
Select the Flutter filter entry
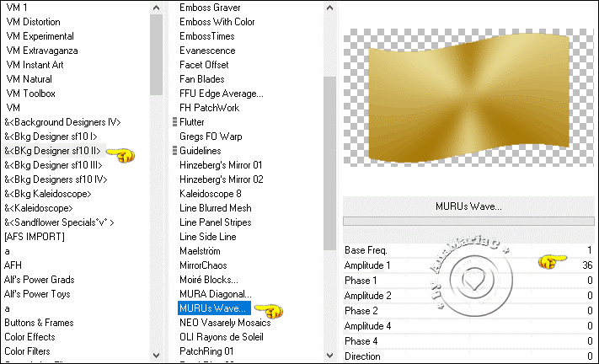192,122
